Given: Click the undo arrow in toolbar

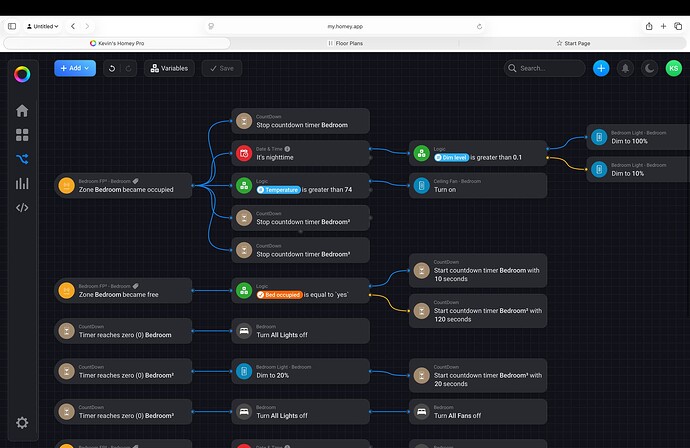Looking at the screenshot, I should (112, 68).
